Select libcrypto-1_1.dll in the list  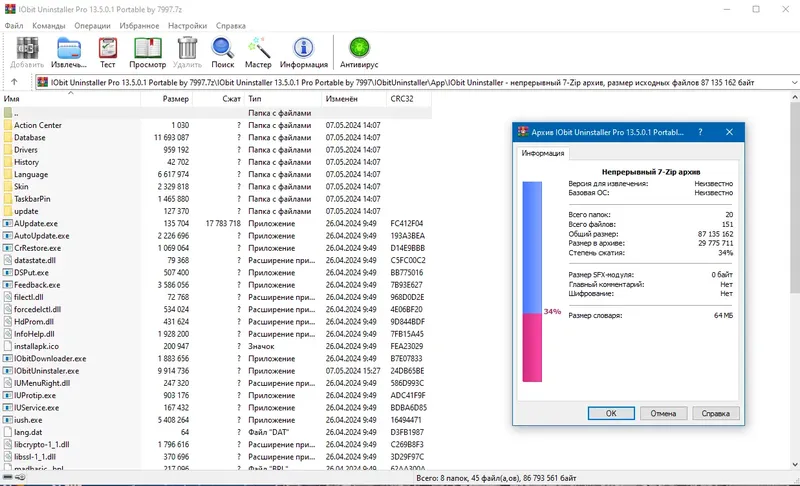click(216, 444)
